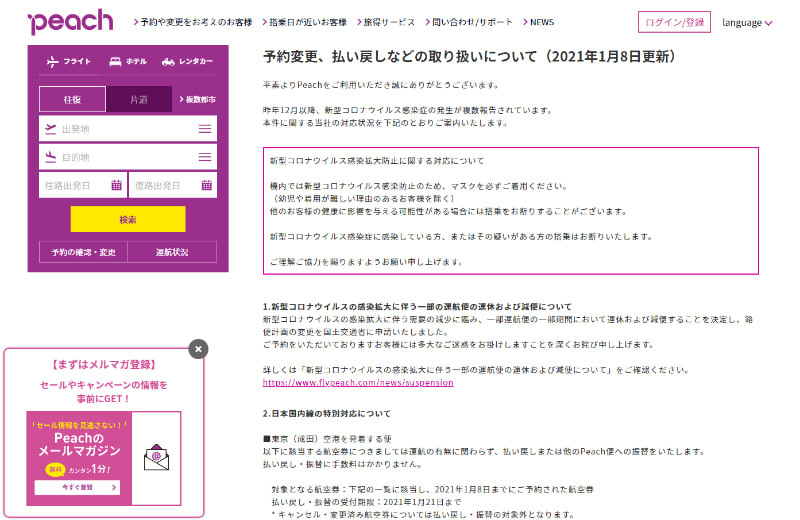The width and height of the screenshot is (800, 520).
Task: Click 今すぐ登録 button in banner
Action: click(78, 487)
